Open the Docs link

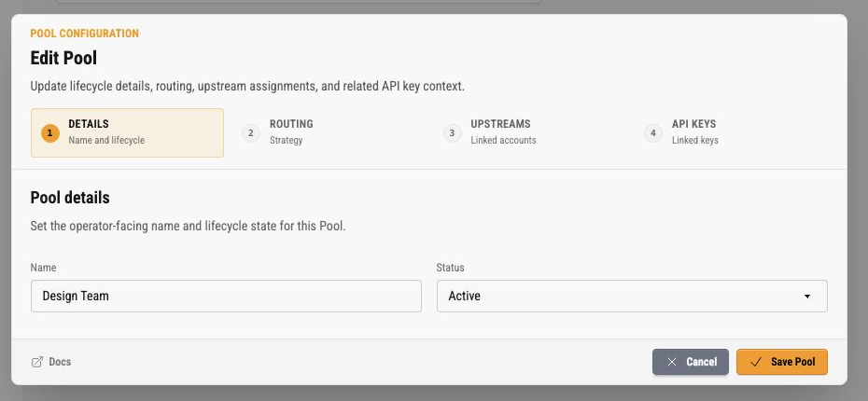(x=51, y=362)
